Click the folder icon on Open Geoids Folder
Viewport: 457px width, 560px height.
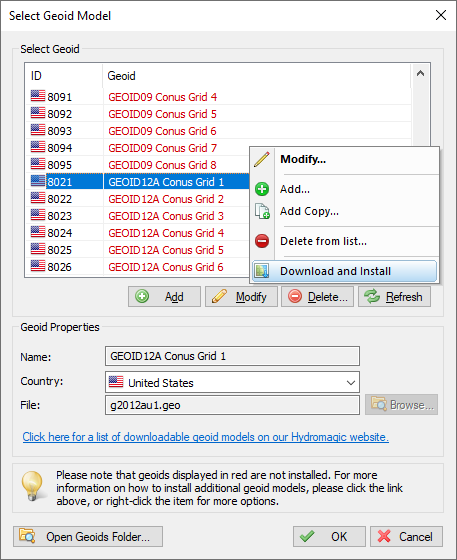tap(27, 536)
